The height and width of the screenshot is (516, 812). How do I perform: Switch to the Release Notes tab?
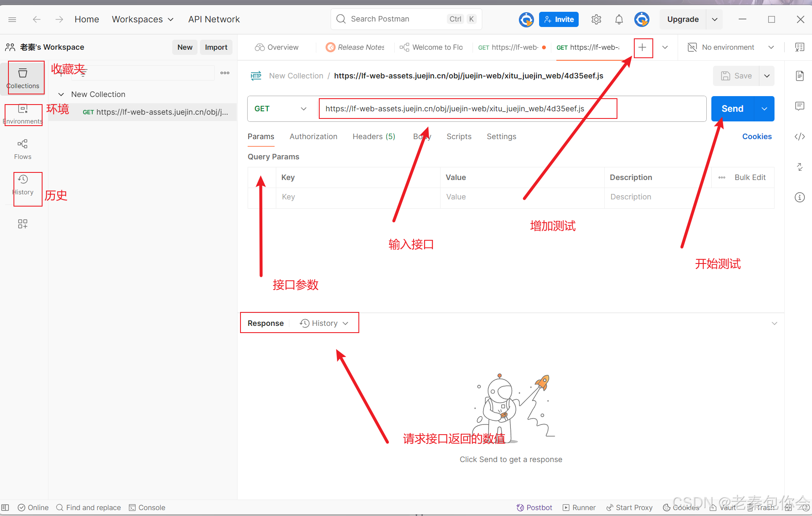point(355,47)
